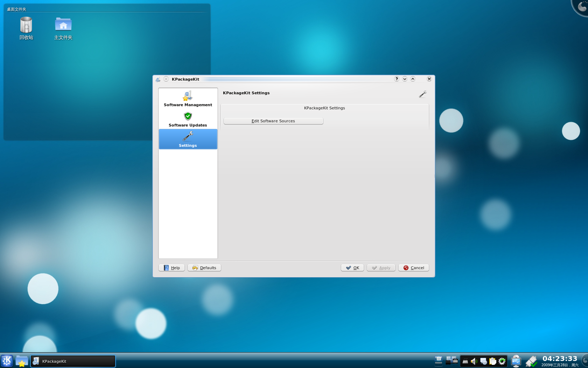The image size is (588, 368).
Task: Open Help for KPackageKit
Action: click(x=171, y=268)
